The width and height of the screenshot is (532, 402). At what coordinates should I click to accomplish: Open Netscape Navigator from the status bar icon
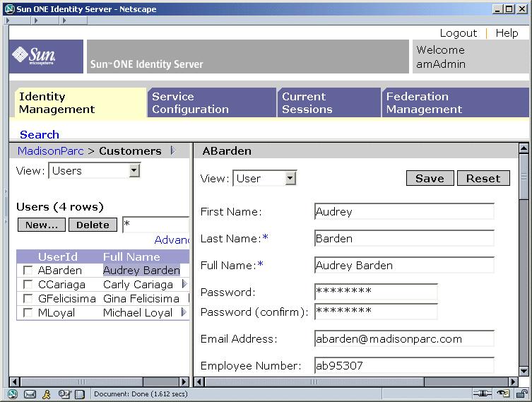click(x=13, y=394)
